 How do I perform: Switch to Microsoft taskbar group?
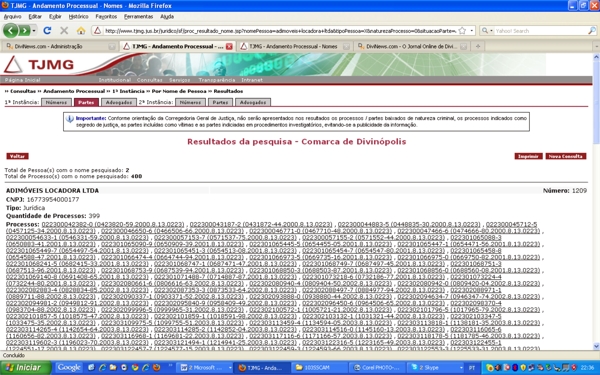[x=206, y=368]
